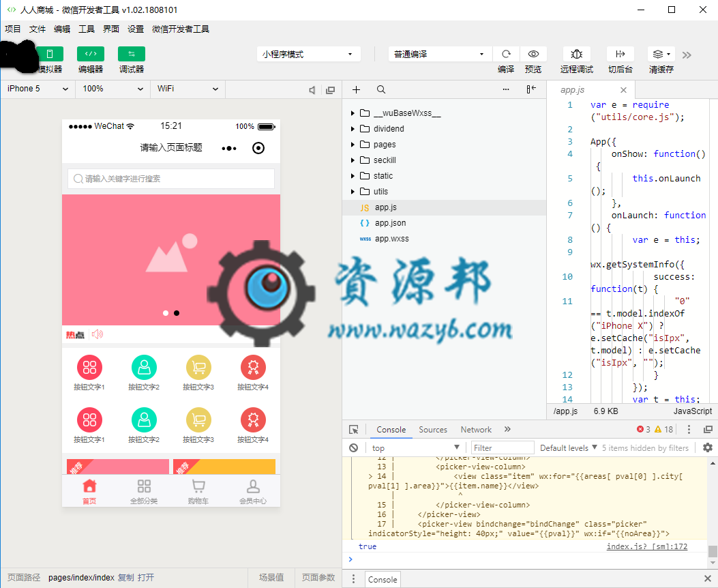The image size is (718, 588).
Task: Open the 界面 menu
Action: [x=111, y=29]
